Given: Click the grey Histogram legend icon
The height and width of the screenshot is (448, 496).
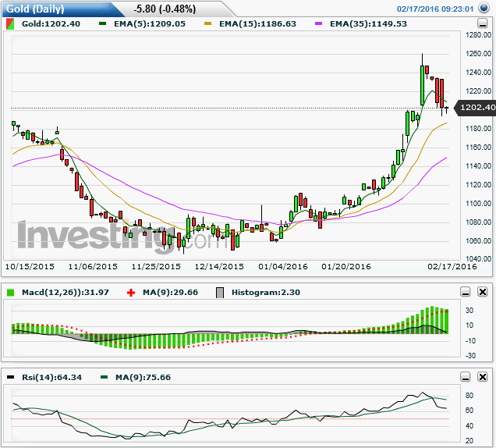Looking at the screenshot, I should [220, 293].
